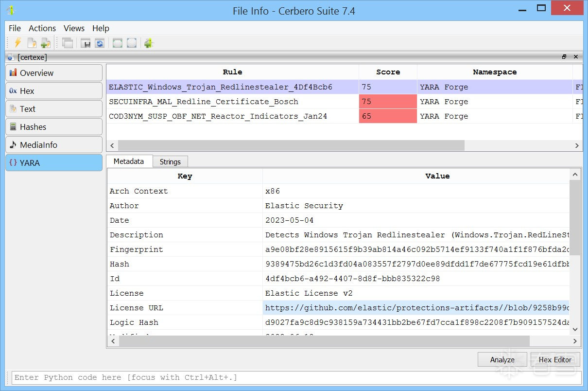This screenshot has height=391, width=588.
Task: Open the MediaInfo sidebar view
Action: [54, 145]
